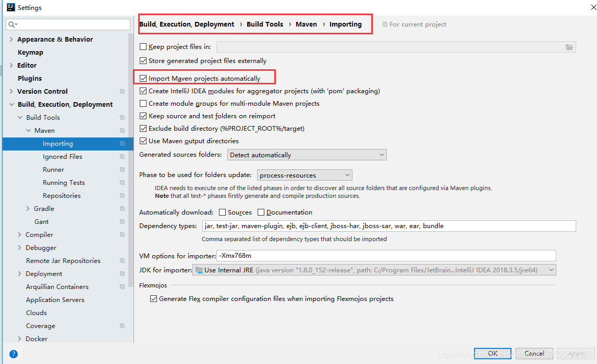Click Build Tools in breadcrumb

(265, 24)
